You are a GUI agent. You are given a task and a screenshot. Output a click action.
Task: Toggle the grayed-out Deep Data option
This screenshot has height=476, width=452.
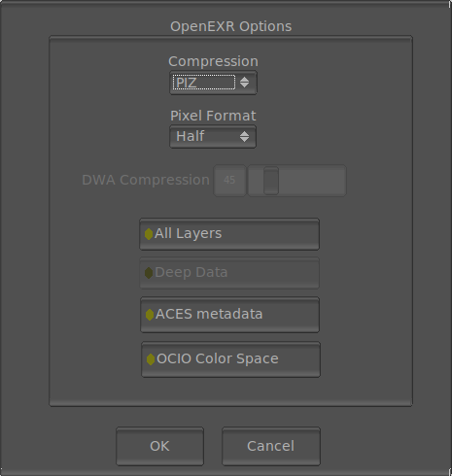229,273
